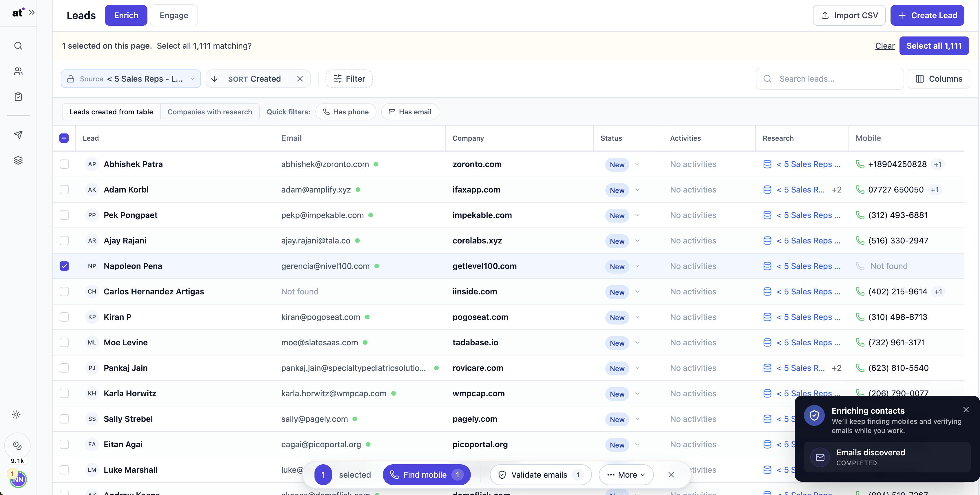Image resolution: width=980 pixels, height=495 pixels.
Task: Click the Select all 1,111 button
Action: [934, 46]
